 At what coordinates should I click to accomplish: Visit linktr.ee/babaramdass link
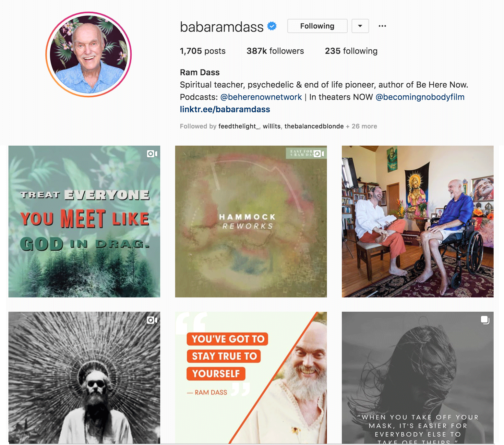tap(225, 109)
